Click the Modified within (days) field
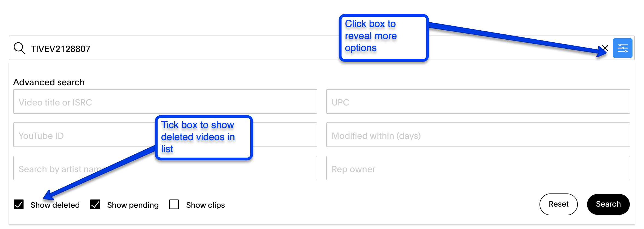644x229 pixels. pos(478,135)
